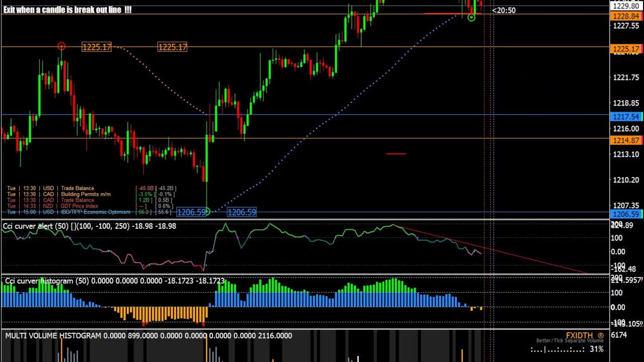Click the USD Trade Balance news row

pos(91,188)
